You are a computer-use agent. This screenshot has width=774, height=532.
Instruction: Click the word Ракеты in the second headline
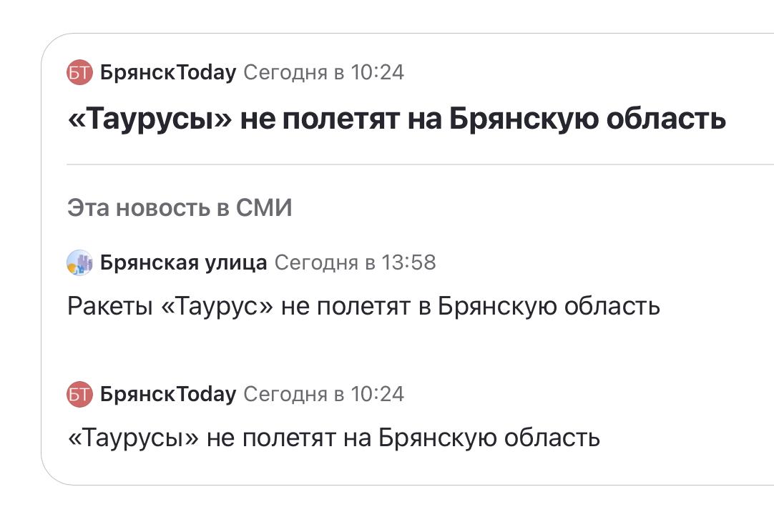[x=110, y=306]
